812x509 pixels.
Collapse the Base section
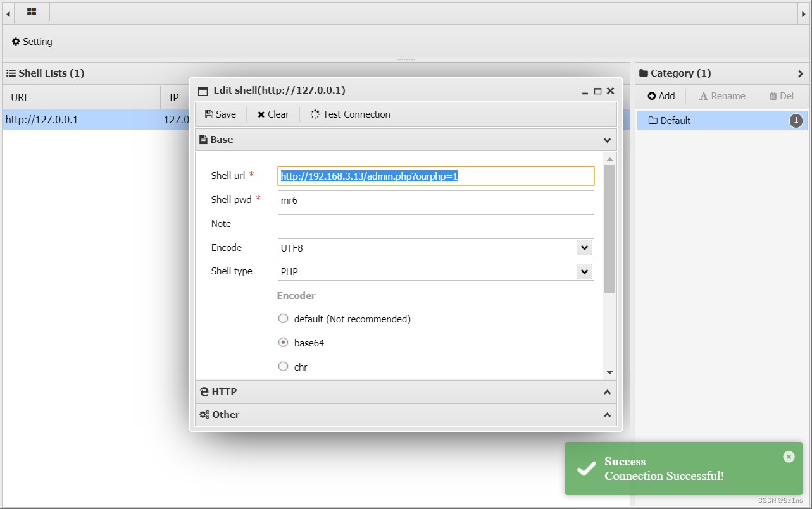(607, 140)
